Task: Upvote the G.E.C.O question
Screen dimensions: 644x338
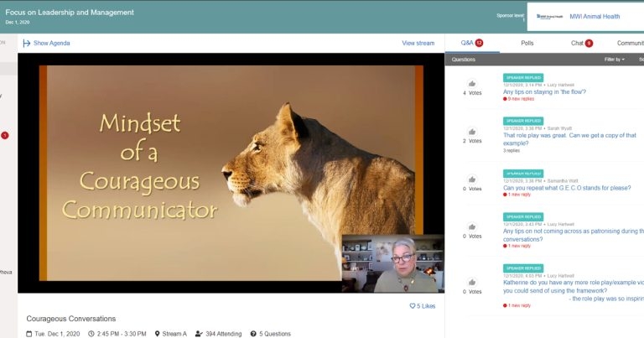Action: pyautogui.click(x=472, y=179)
